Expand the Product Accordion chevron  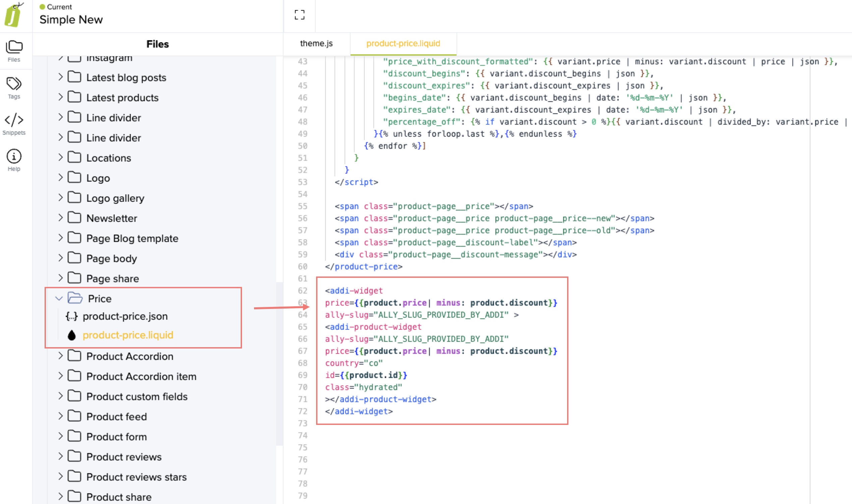(x=60, y=356)
